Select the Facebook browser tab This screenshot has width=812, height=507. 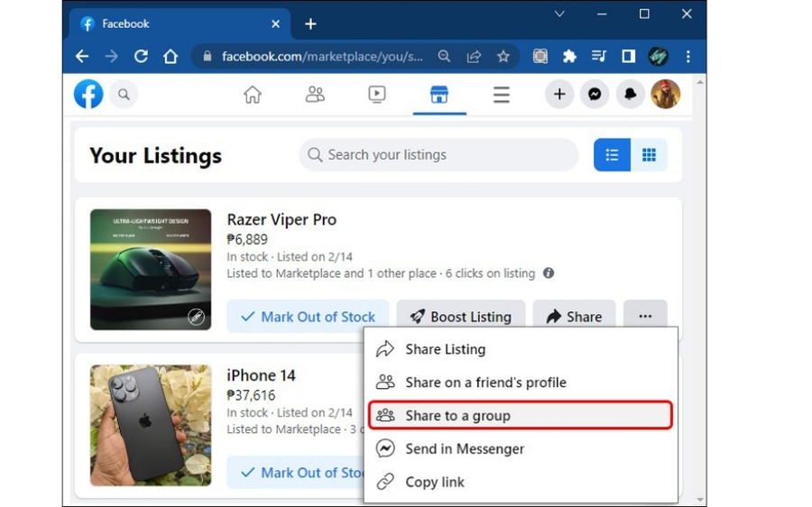[179, 23]
